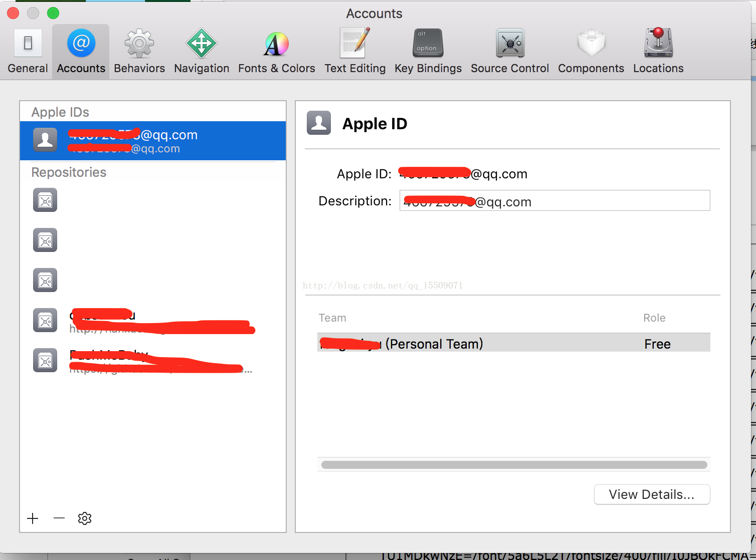
Task: Click the Locations tab label
Action: 658,68
